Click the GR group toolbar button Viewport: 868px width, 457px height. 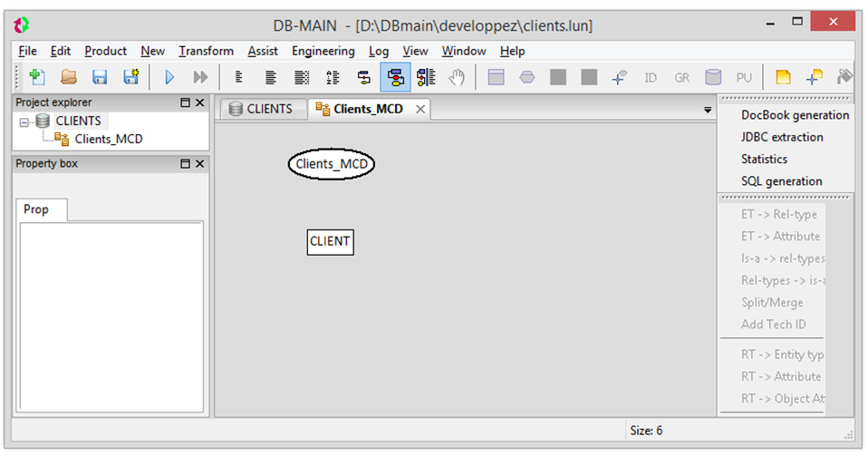coord(682,78)
